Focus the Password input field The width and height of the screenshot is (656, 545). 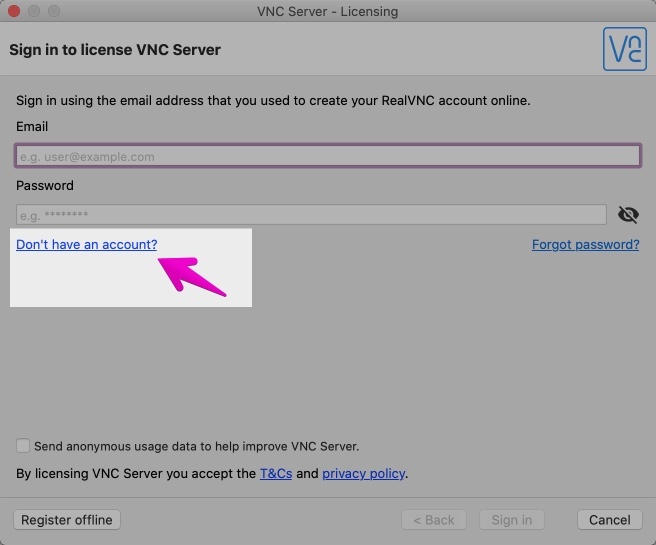coord(311,215)
